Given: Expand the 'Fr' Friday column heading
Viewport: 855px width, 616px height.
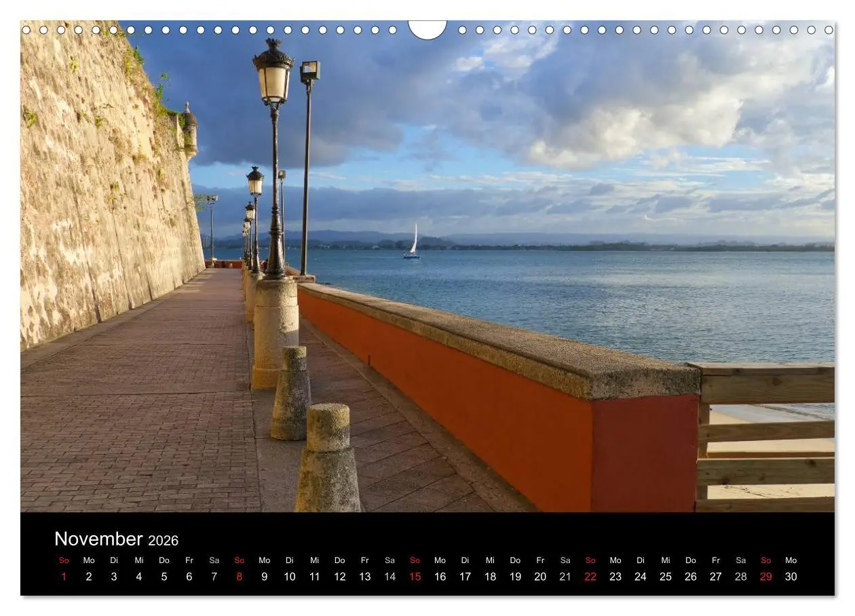Looking at the screenshot, I should point(189,560).
